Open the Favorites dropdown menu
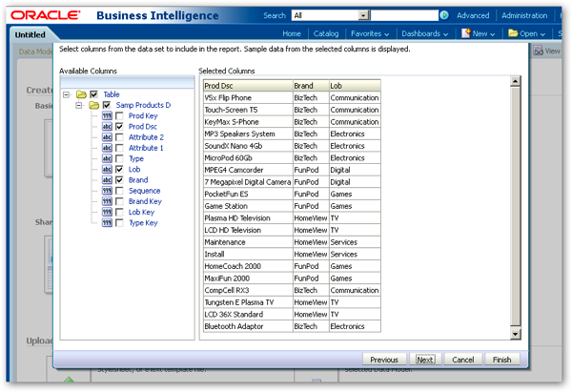572x392 pixels. click(x=370, y=33)
